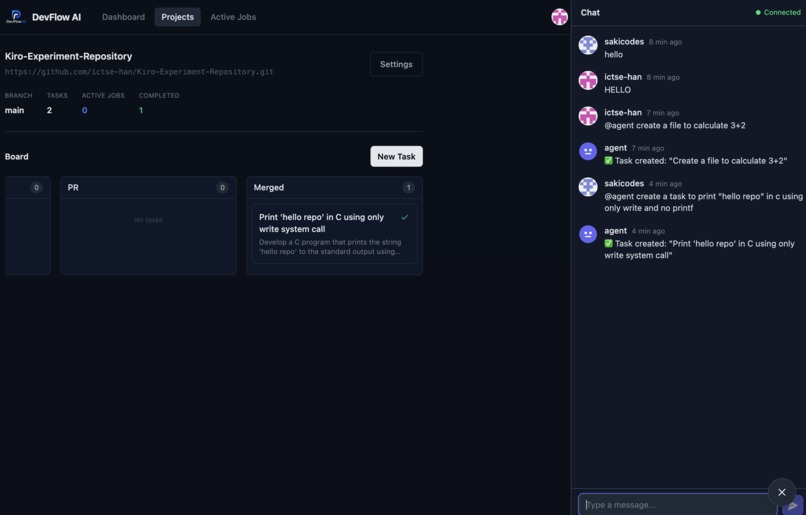806x515 pixels.
Task: Click ictse-han avatar beside 'HELLO' message
Action: 588,81
